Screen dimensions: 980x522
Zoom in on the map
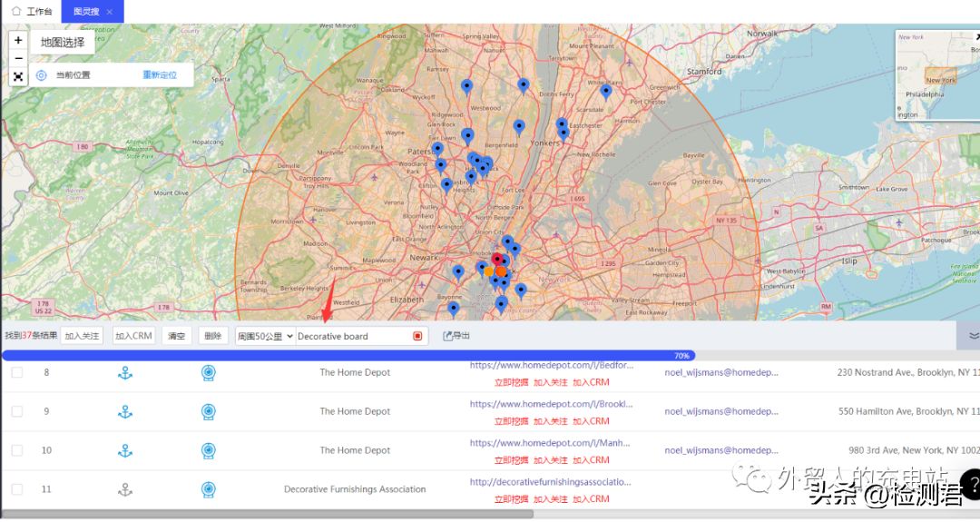pyautogui.click(x=18, y=41)
